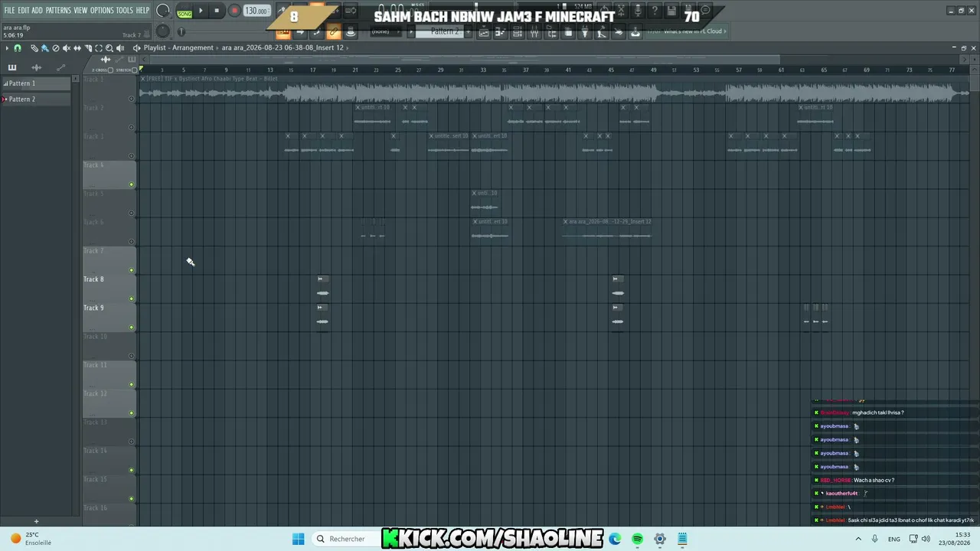Screen dimensions: 980x551
Task: Mute Track 9 using its green light
Action: [132, 328]
